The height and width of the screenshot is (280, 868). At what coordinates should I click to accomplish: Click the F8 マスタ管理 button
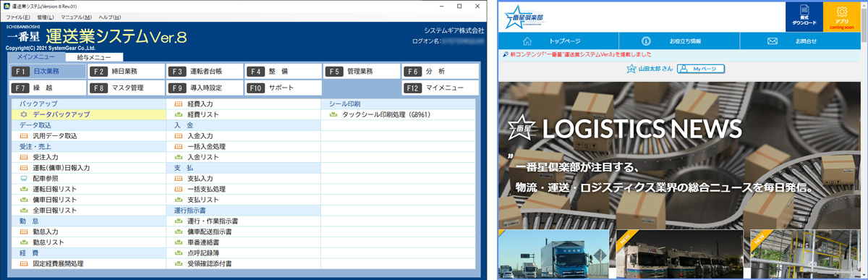pos(126,88)
